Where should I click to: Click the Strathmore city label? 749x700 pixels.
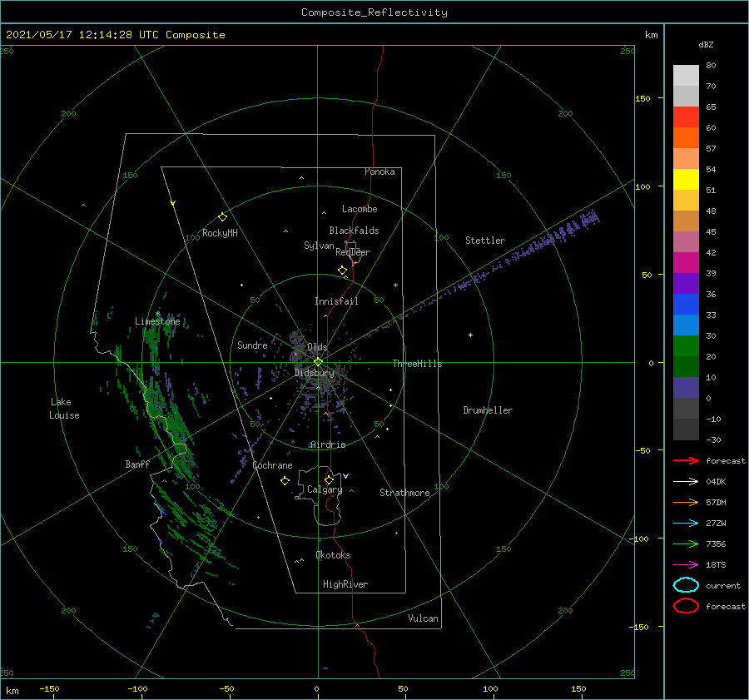click(x=404, y=493)
